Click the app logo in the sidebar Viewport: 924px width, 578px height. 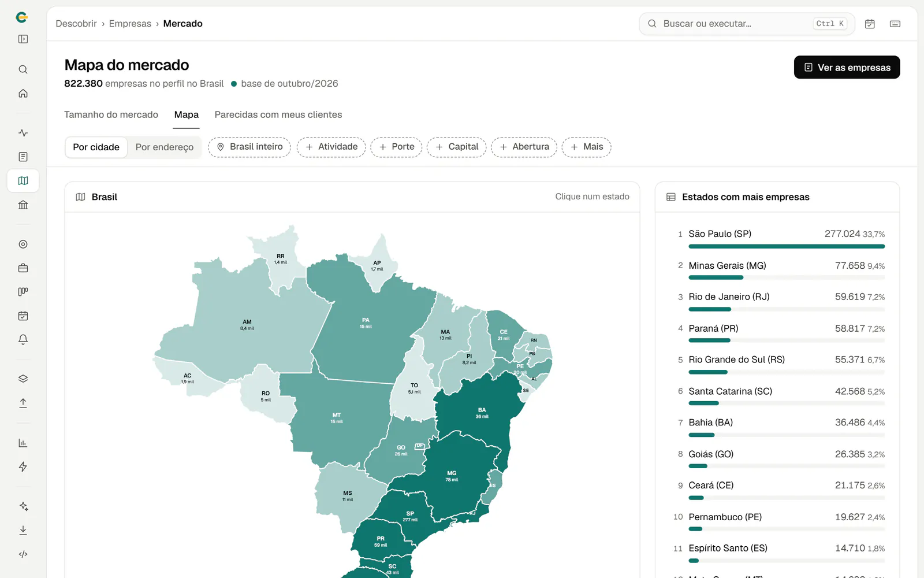click(22, 17)
